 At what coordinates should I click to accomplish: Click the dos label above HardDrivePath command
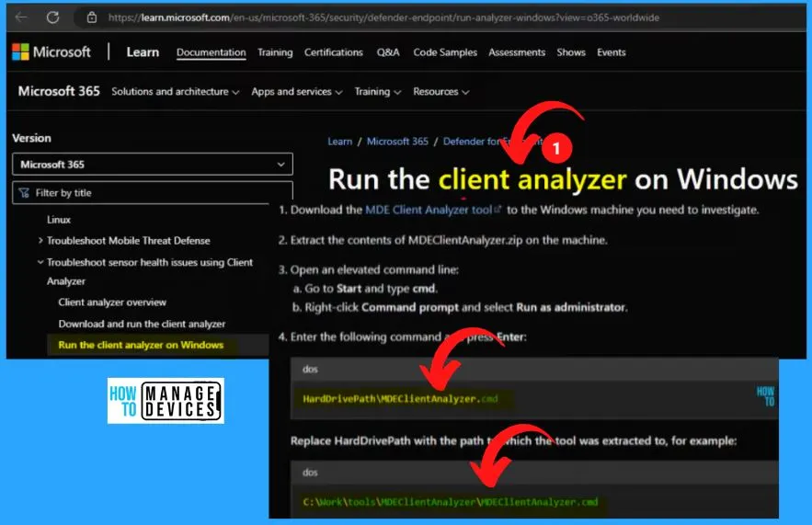(x=310, y=370)
